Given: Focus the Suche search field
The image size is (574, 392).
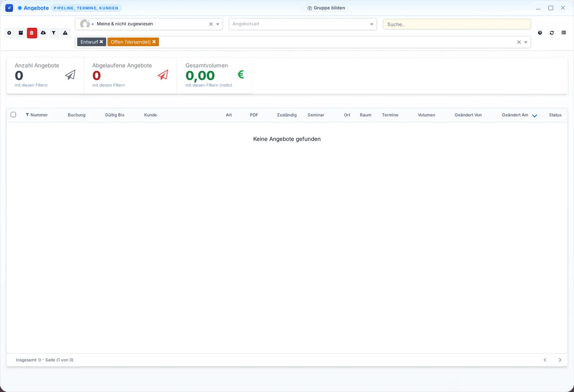Looking at the screenshot, I should (x=457, y=24).
